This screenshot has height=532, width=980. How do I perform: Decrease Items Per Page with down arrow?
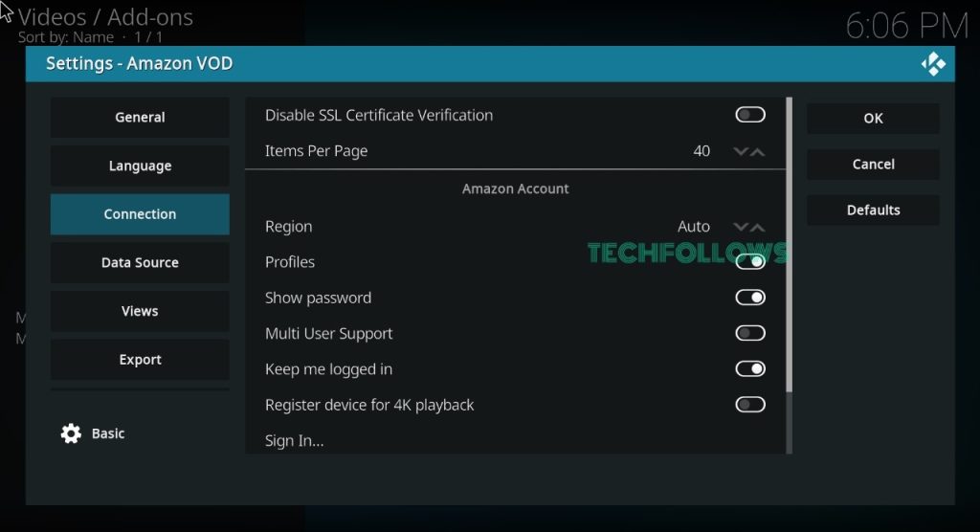741,151
